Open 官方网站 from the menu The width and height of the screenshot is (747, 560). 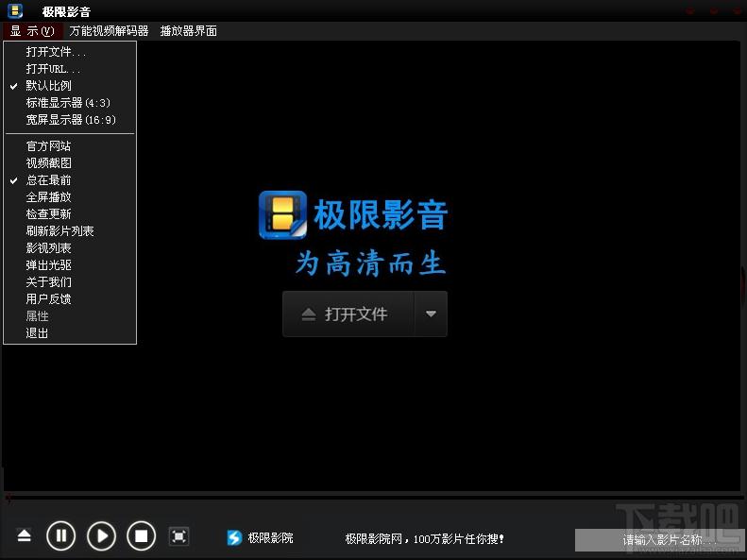[70, 145]
